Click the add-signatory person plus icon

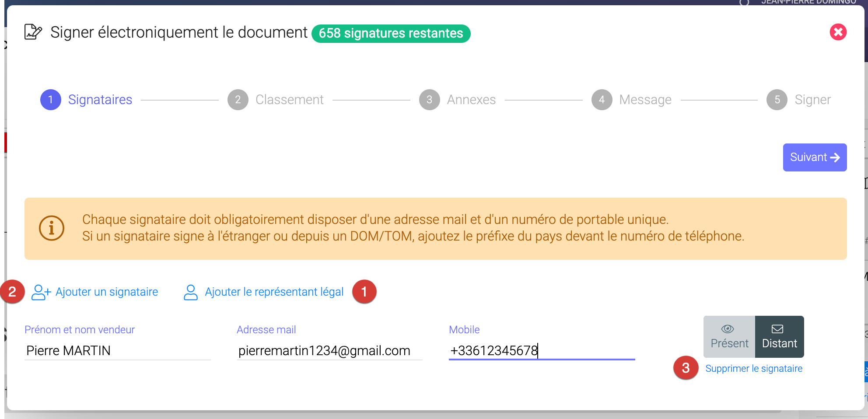(41, 292)
